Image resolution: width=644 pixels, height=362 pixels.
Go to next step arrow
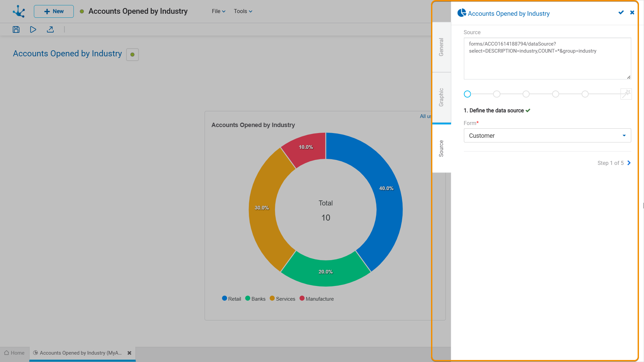(629, 163)
